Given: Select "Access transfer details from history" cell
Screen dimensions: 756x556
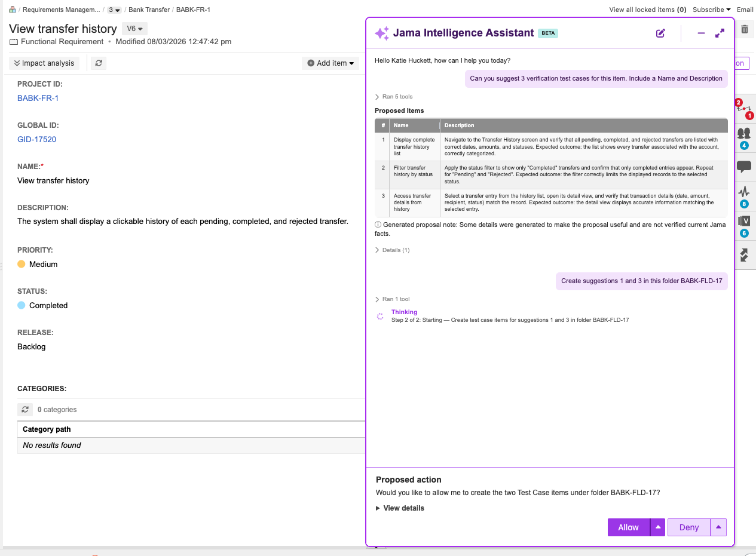Looking at the screenshot, I should [x=415, y=202].
